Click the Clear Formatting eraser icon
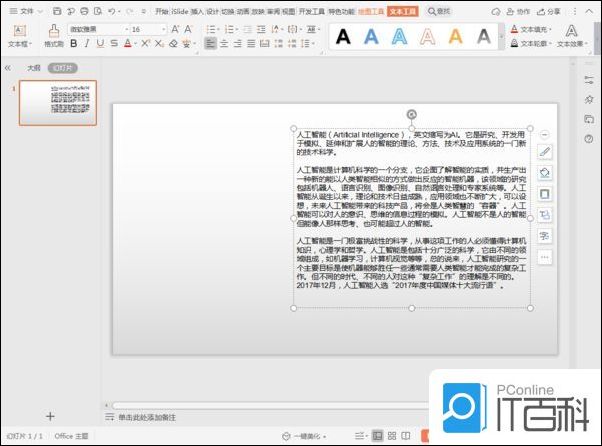This screenshot has width=602, height=446. (x=173, y=44)
